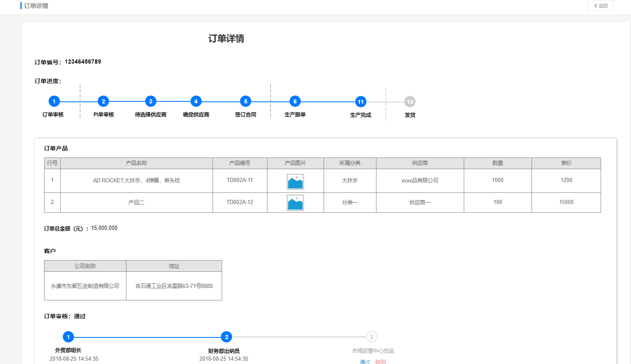The height and width of the screenshot is (364, 631).
Task: Click product name AD ROCKET,大扶手，4弹簧，单头枕
Action: pos(136,180)
